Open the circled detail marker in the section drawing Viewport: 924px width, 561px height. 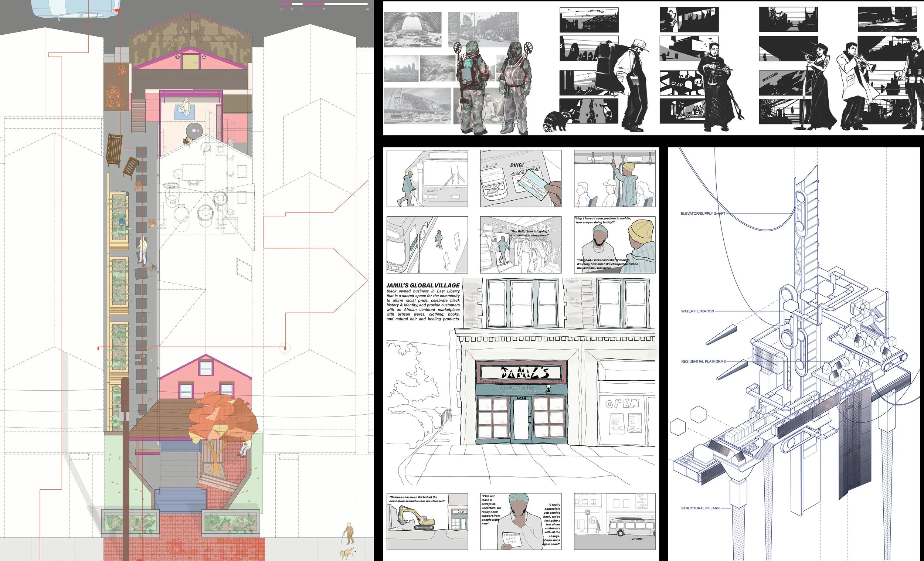click(285, 347)
